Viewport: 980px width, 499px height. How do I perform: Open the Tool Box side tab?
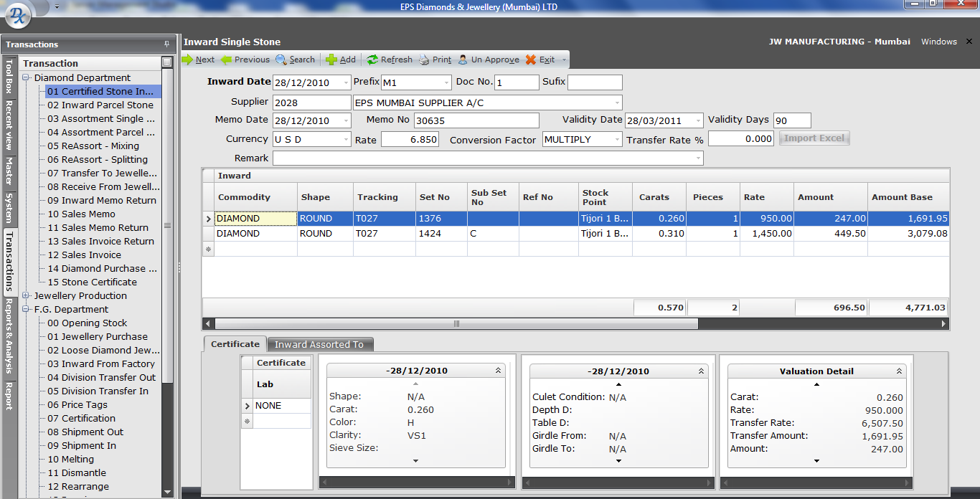tap(9, 76)
